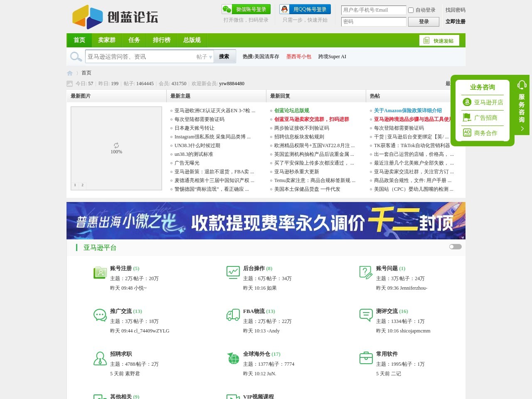Viewport: 532px width, 399px height.
Task: Click the 快速发帖 quick post button
Action: click(439, 40)
